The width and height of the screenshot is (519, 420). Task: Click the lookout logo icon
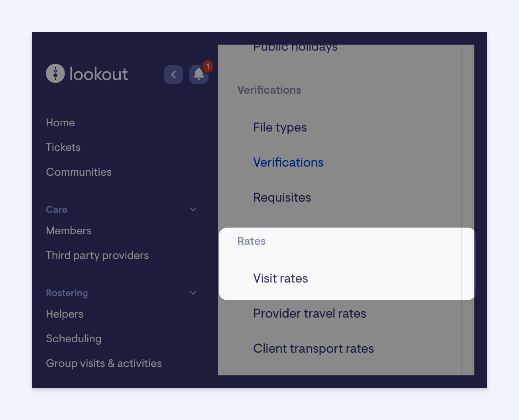click(x=55, y=74)
